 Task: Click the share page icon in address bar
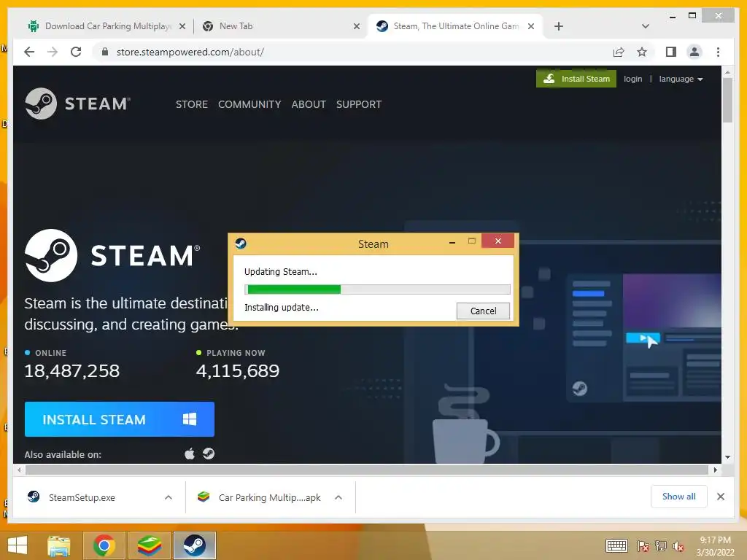tap(619, 52)
